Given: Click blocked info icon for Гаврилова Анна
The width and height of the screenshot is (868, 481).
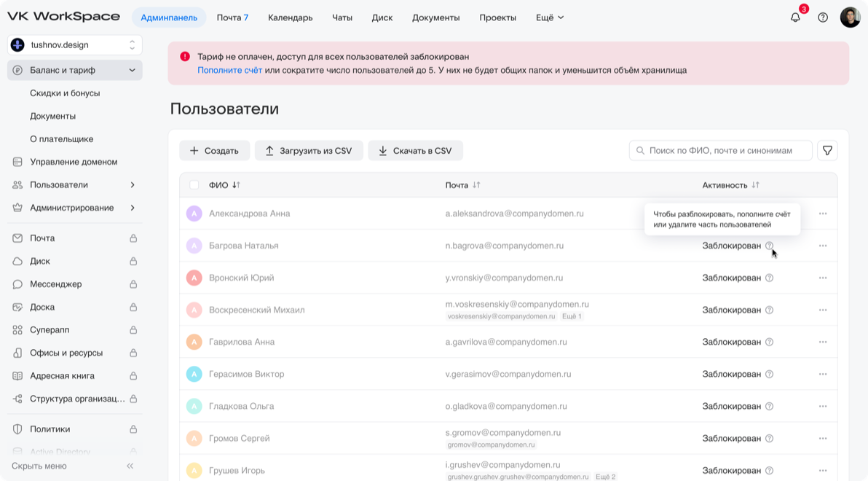Looking at the screenshot, I should point(770,342).
